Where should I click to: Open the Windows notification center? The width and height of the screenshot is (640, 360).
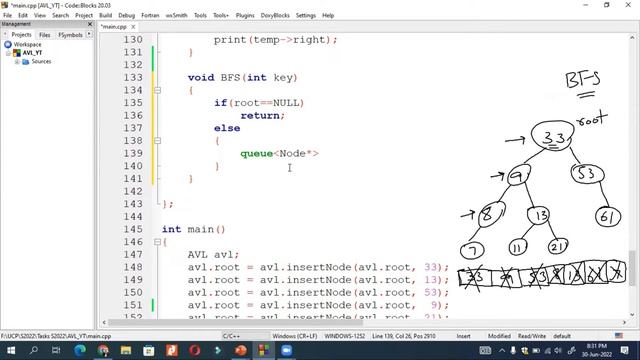click(624, 350)
